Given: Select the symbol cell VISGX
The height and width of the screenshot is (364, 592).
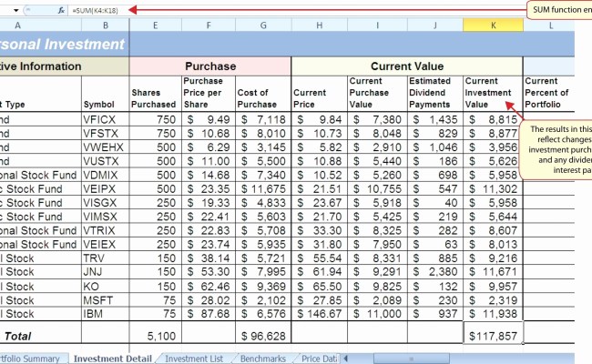Looking at the screenshot, I should pyautogui.click(x=106, y=203).
